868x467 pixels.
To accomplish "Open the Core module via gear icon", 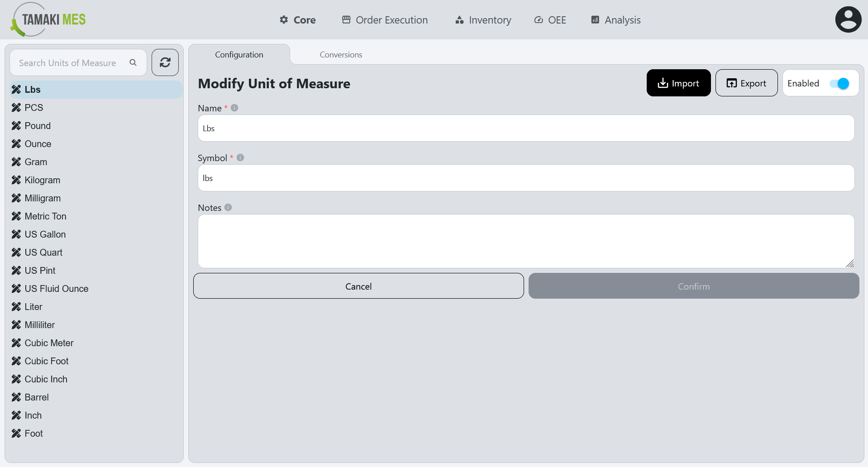I will coord(283,19).
